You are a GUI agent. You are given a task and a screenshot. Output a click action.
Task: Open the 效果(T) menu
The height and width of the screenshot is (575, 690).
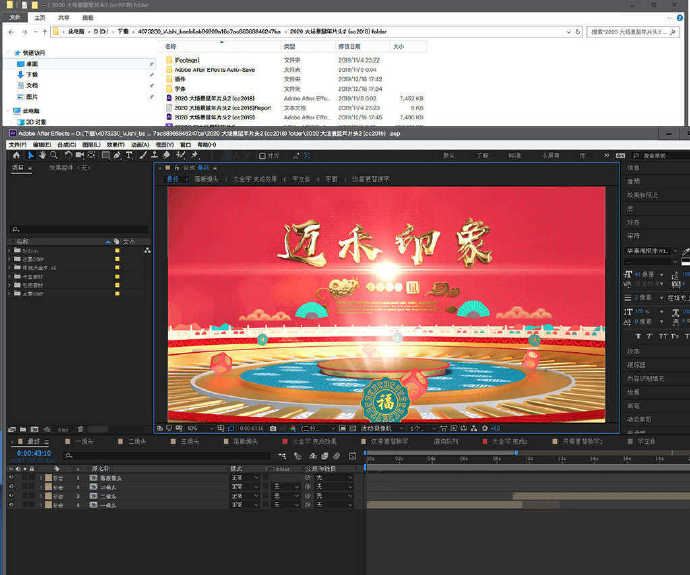[115, 145]
